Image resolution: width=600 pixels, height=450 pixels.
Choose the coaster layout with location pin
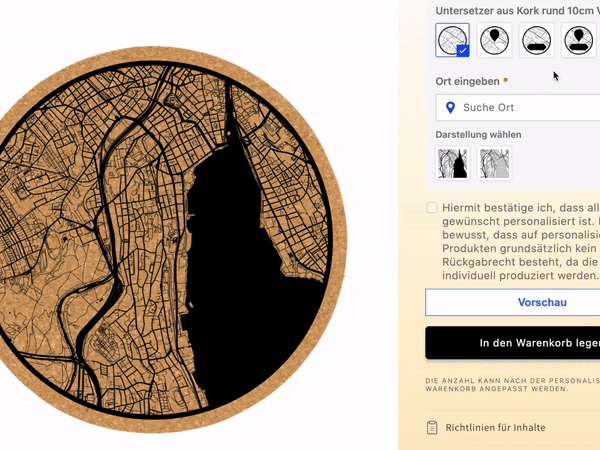[494, 40]
